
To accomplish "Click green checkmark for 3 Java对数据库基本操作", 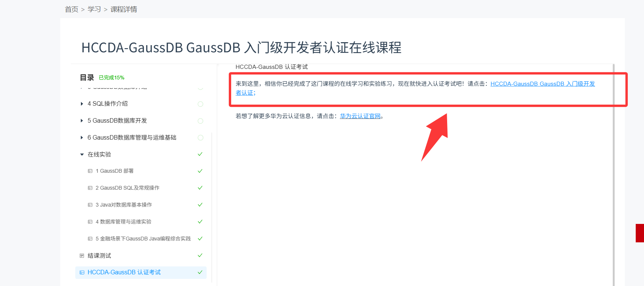I will click(x=200, y=205).
